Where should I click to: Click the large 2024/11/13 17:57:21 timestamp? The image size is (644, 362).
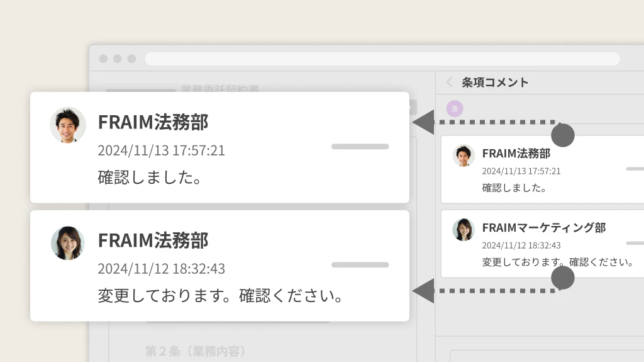click(161, 150)
